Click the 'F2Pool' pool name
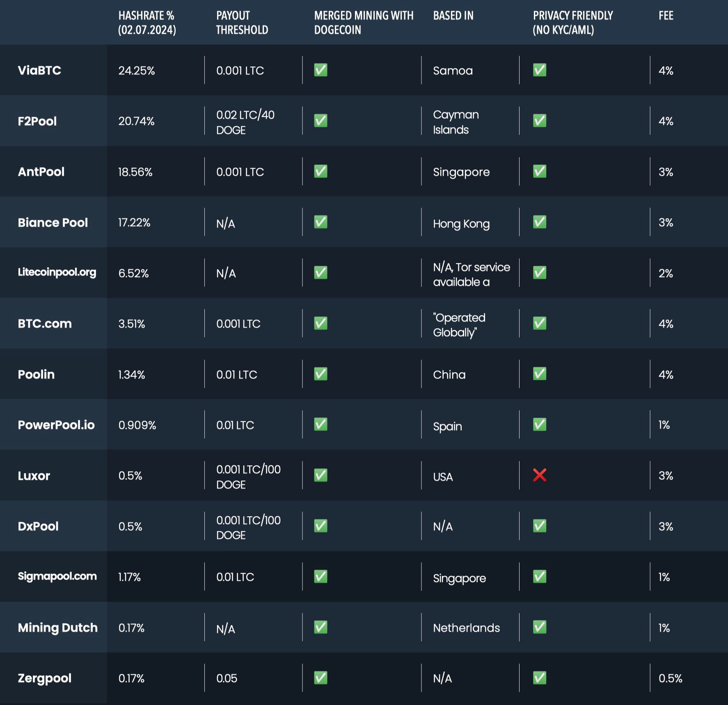The width and height of the screenshot is (728, 705). point(37,121)
